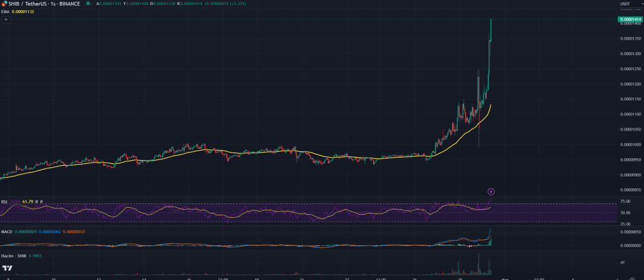Click the purple lightning event marker
Screen dimensions: 644x280
(492, 191)
